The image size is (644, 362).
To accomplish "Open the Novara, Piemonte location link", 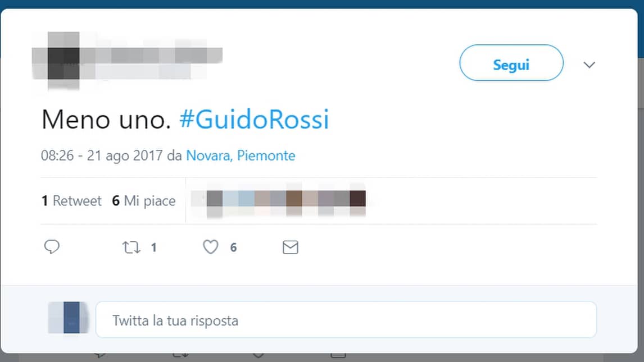I will [241, 155].
